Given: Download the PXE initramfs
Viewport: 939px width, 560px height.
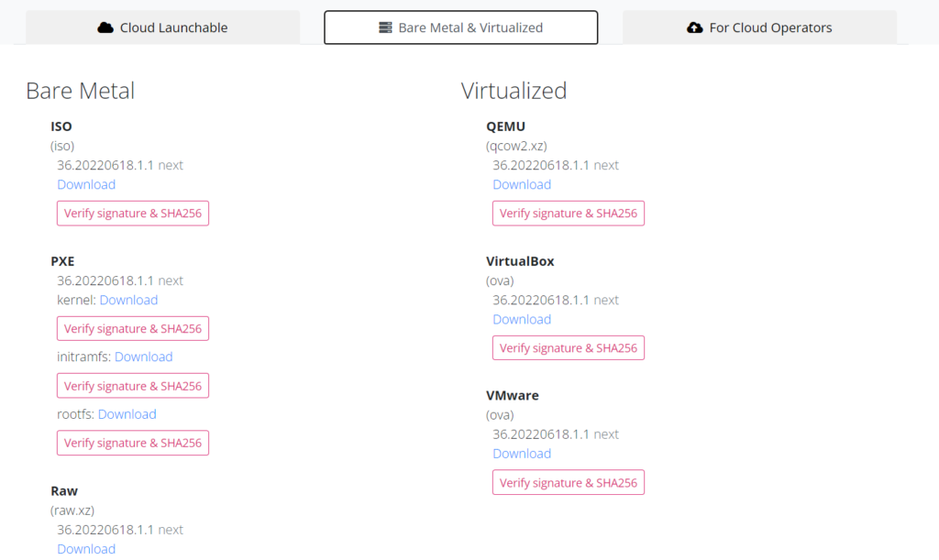Looking at the screenshot, I should [x=144, y=357].
